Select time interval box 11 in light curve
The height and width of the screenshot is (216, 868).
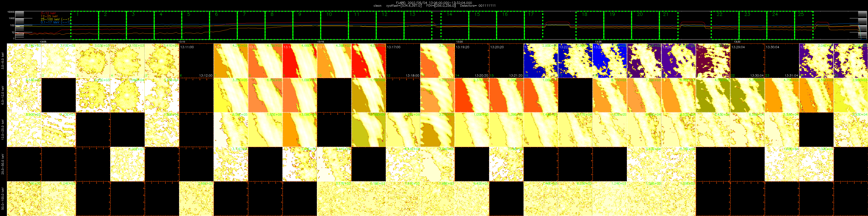[x=362, y=25]
